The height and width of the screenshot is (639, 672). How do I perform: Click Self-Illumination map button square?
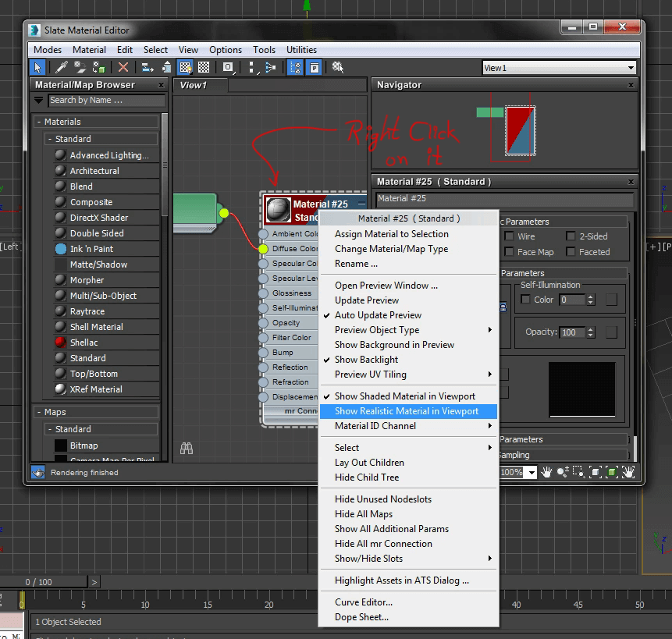point(611,300)
